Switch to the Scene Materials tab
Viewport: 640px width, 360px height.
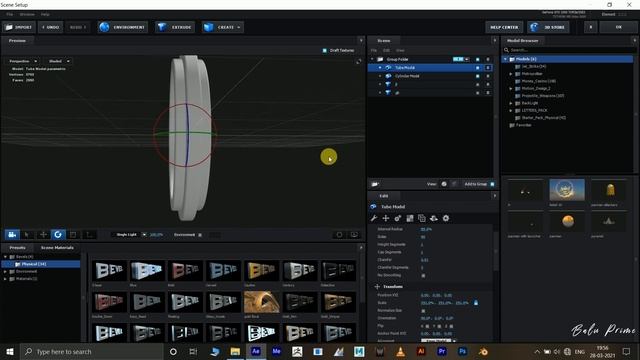57,248
